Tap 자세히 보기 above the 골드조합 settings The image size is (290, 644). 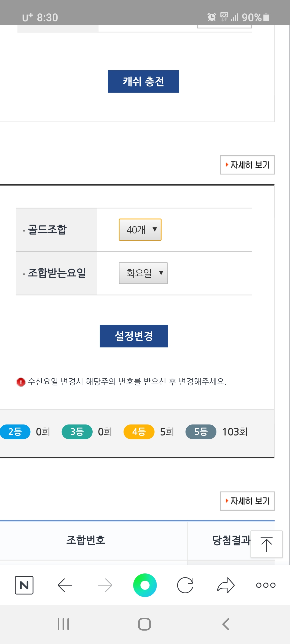tap(247, 165)
